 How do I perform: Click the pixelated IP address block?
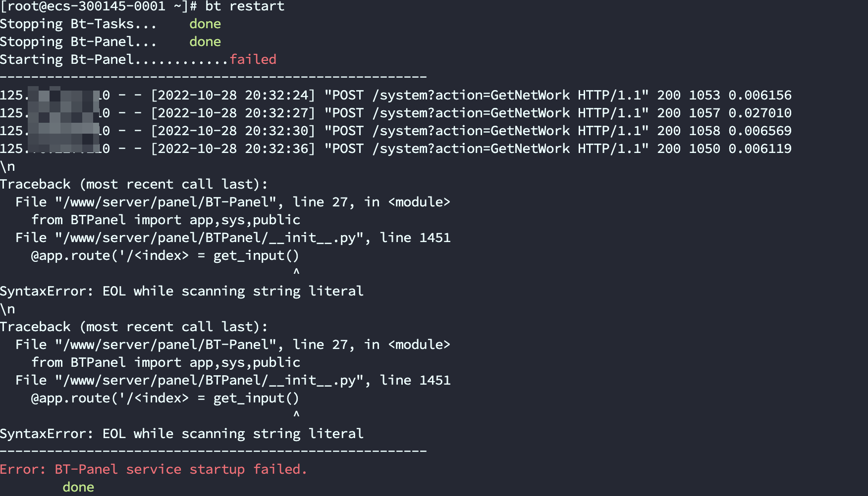click(63, 119)
